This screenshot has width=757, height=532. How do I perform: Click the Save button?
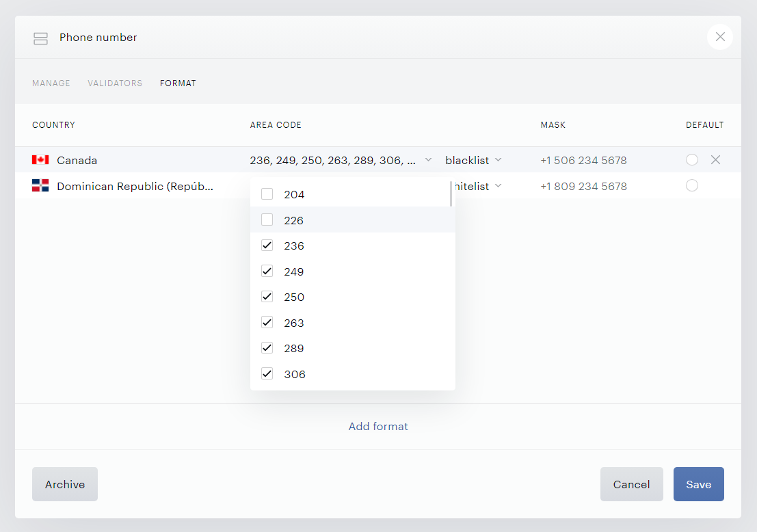tap(699, 484)
